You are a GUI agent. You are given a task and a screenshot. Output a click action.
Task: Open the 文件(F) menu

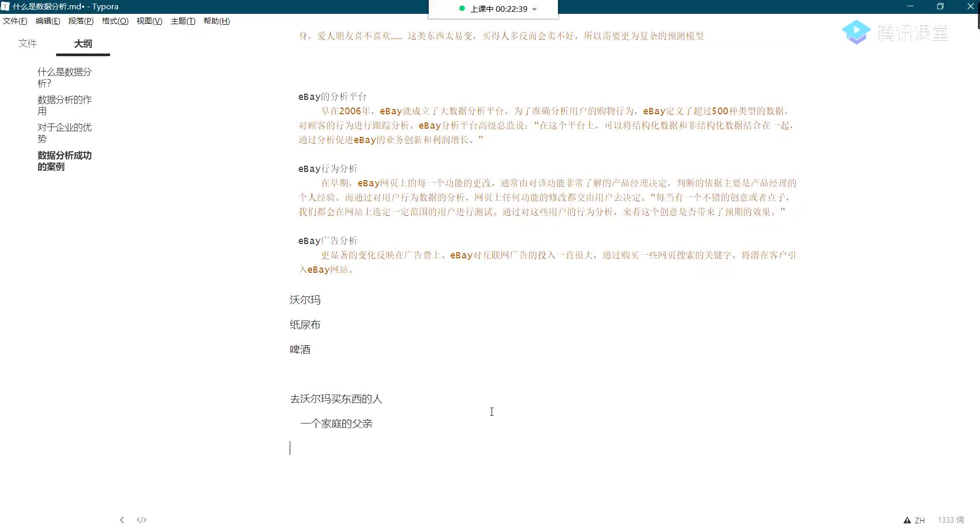pos(15,21)
